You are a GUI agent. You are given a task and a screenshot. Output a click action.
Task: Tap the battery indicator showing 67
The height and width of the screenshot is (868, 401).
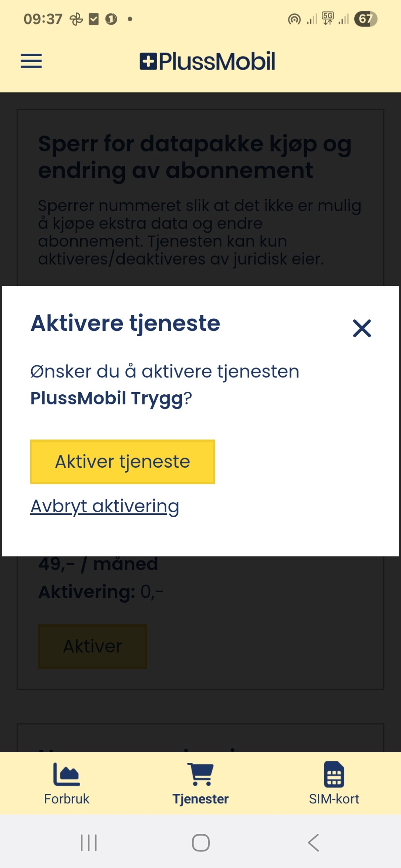pos(366,19)
